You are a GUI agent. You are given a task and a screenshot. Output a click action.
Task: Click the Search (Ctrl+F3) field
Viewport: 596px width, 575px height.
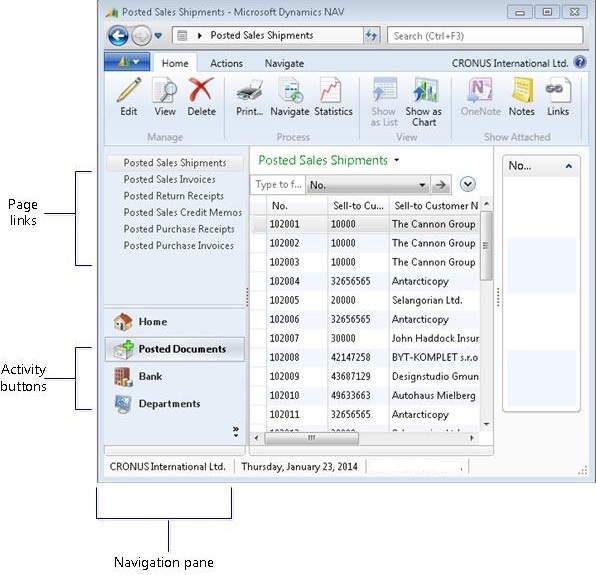485,36
